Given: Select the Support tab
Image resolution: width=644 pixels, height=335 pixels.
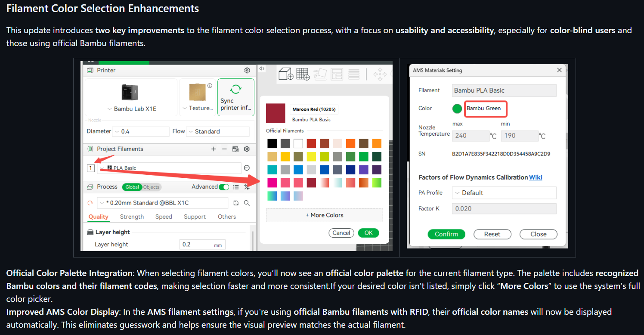Looking at the screenshot, I should click(195, 217).
